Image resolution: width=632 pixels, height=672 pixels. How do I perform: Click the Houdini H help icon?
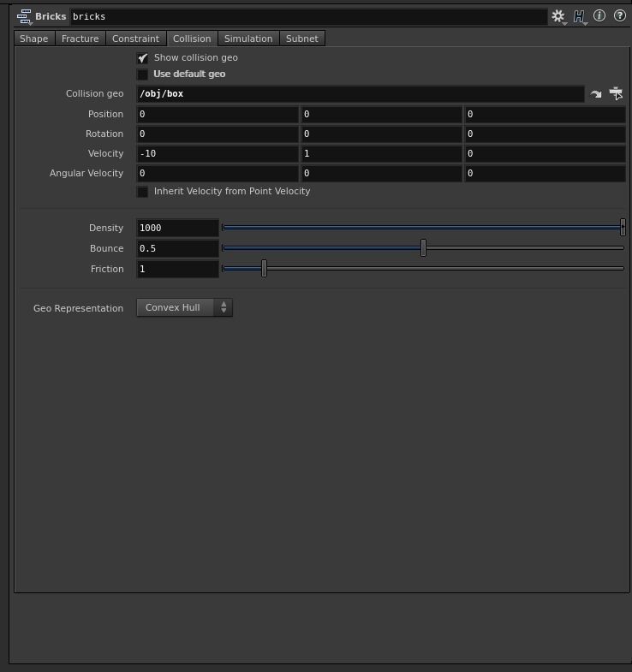(x=579, y=16)
